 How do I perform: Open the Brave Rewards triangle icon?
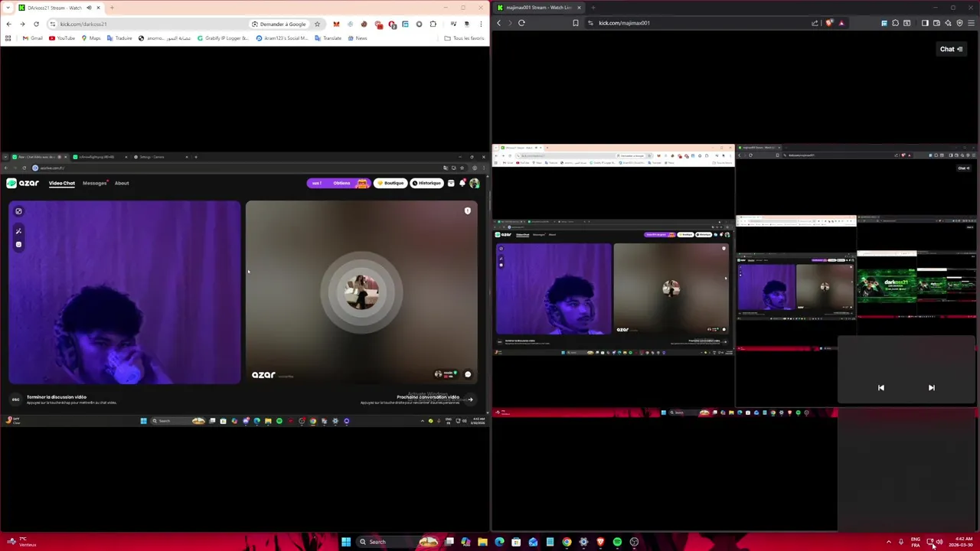[x=841, y=23]
